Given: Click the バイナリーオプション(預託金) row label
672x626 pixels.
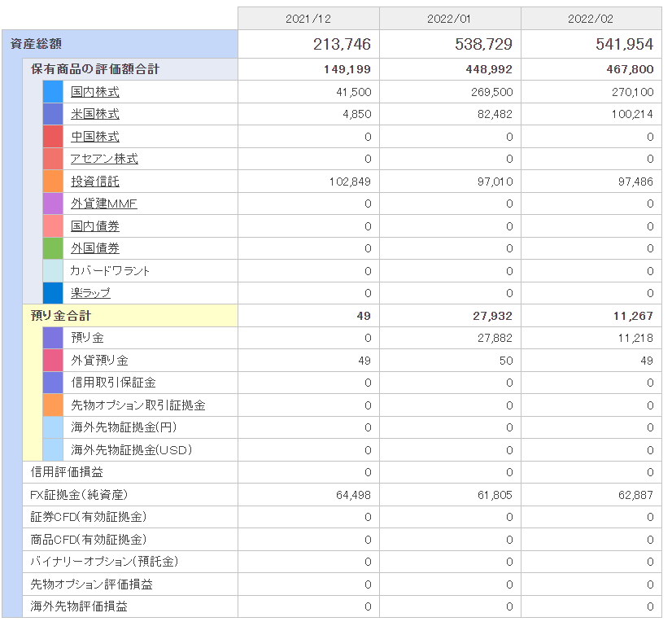Looking at the screenshot, I should [104, 562].
